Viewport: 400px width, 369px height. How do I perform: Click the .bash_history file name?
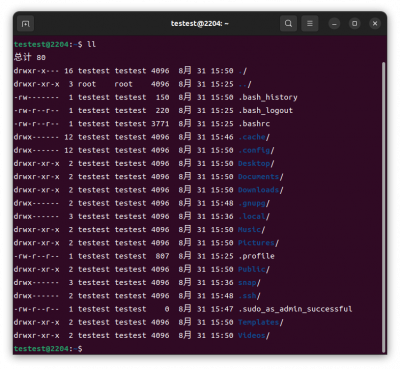tap(268, 97)
